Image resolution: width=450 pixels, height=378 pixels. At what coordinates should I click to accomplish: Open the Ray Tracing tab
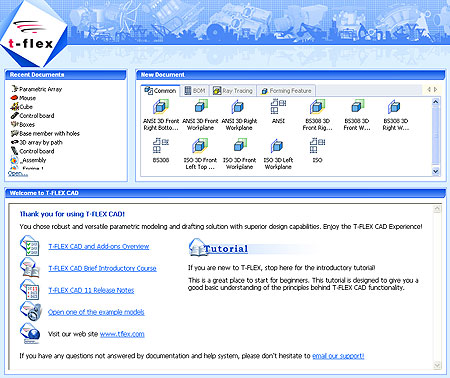[x=233, y=91]
